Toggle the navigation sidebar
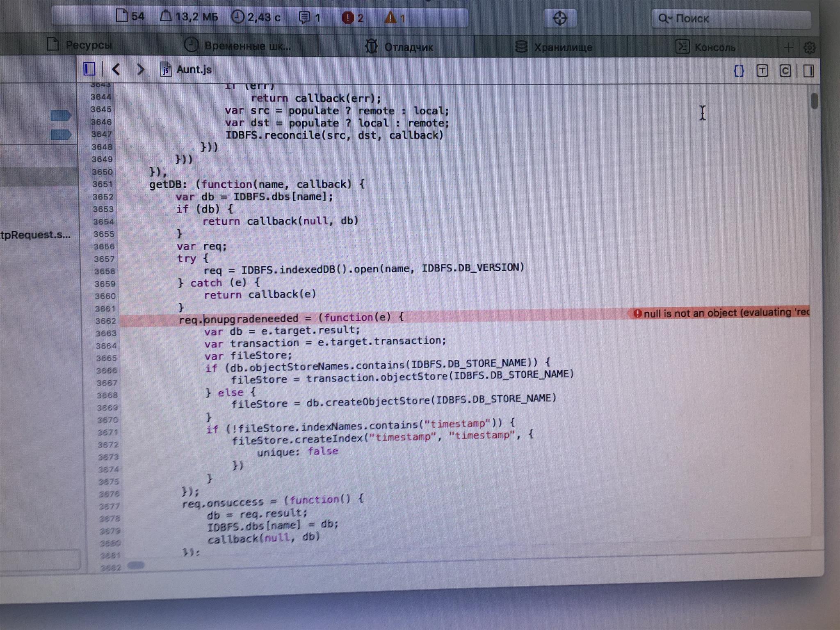 click(x=89, y=69)
